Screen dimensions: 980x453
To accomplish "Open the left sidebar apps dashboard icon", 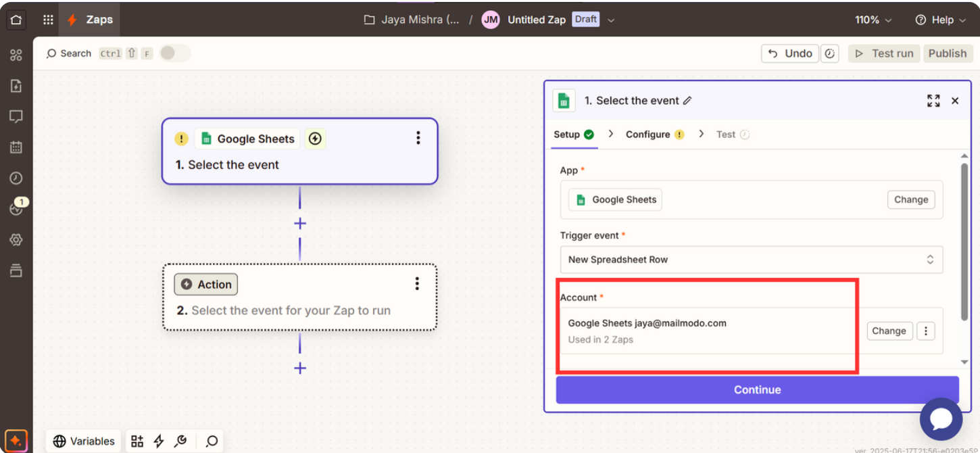I will click(x=16, y=55).
